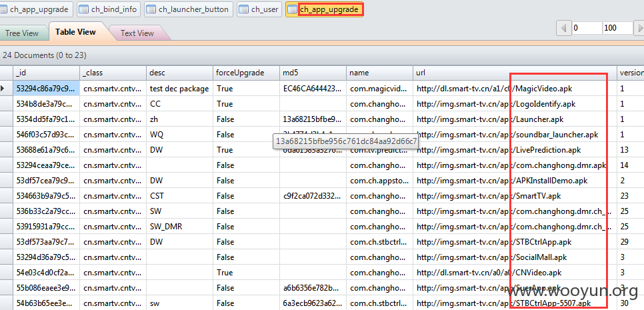Select the _id cell 53294d36a79c5...
This screenshot has height=310, width=644.
(x=47, y=257)
